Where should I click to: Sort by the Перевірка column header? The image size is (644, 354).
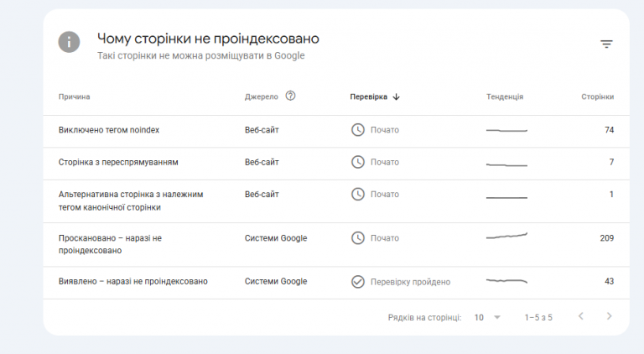tap(368, 97)
